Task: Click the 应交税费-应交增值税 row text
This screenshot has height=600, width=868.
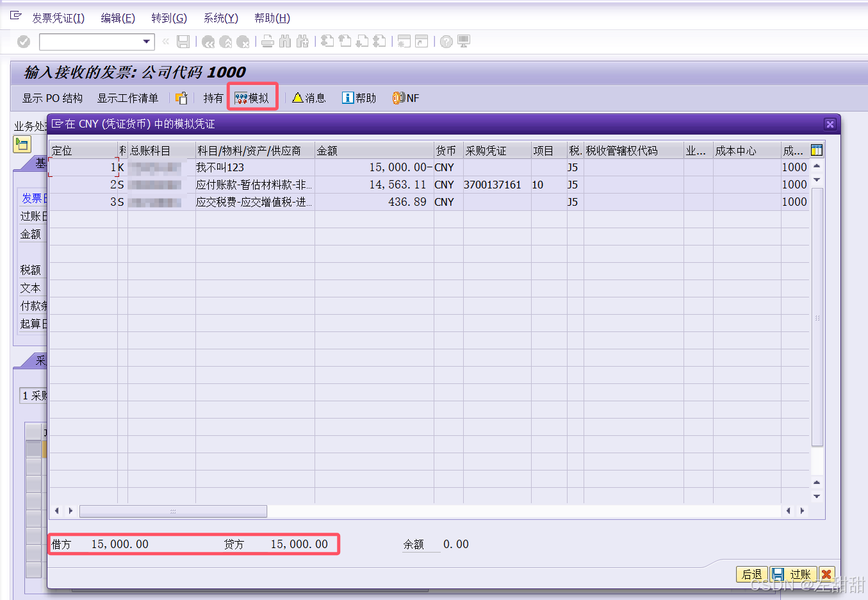Action: tap(254, 202)
